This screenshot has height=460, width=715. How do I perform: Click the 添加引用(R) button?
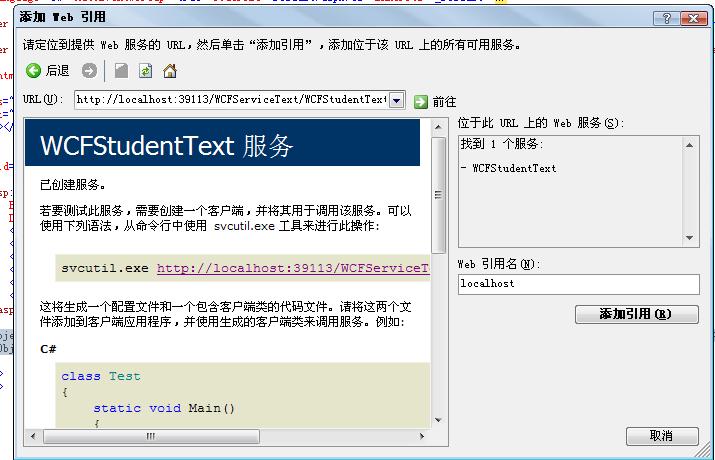pyautogui.click(x=637, y=314)
